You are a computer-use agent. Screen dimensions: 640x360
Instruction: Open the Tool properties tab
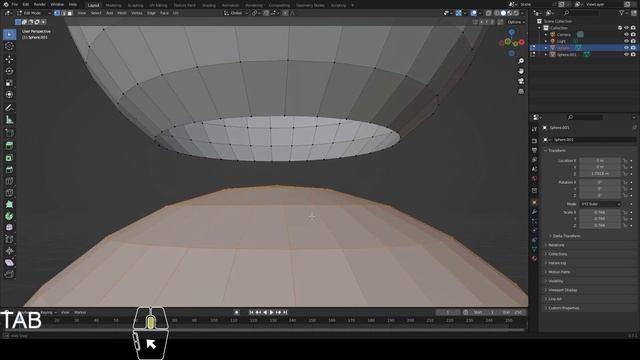[534, 129]
